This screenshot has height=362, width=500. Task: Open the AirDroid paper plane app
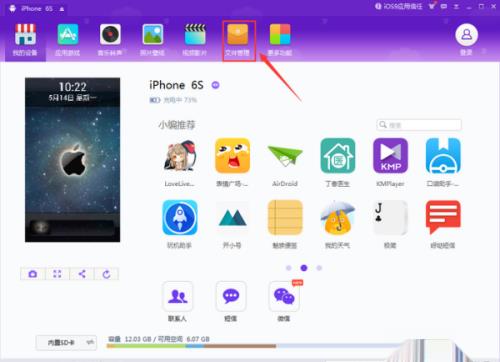[x=285, y=156]
